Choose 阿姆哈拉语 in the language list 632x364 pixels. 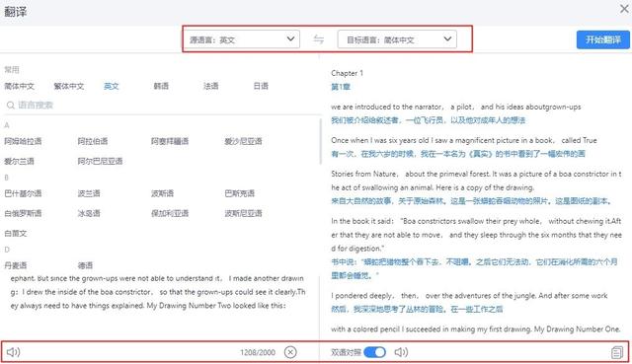[x=23, y=141]
